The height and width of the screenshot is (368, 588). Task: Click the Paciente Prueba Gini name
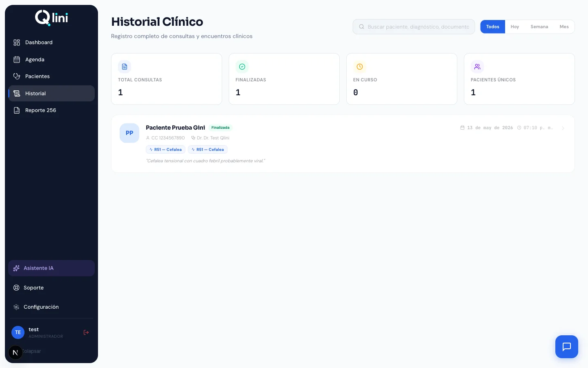click(176, 128)
